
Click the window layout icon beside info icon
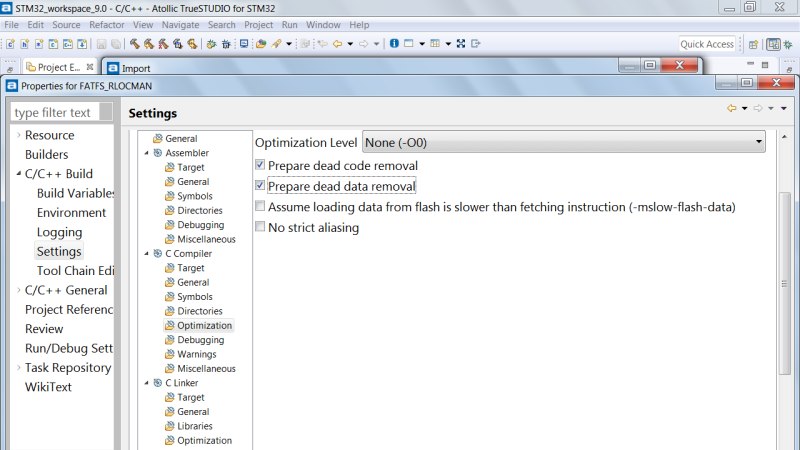point(409,43)
